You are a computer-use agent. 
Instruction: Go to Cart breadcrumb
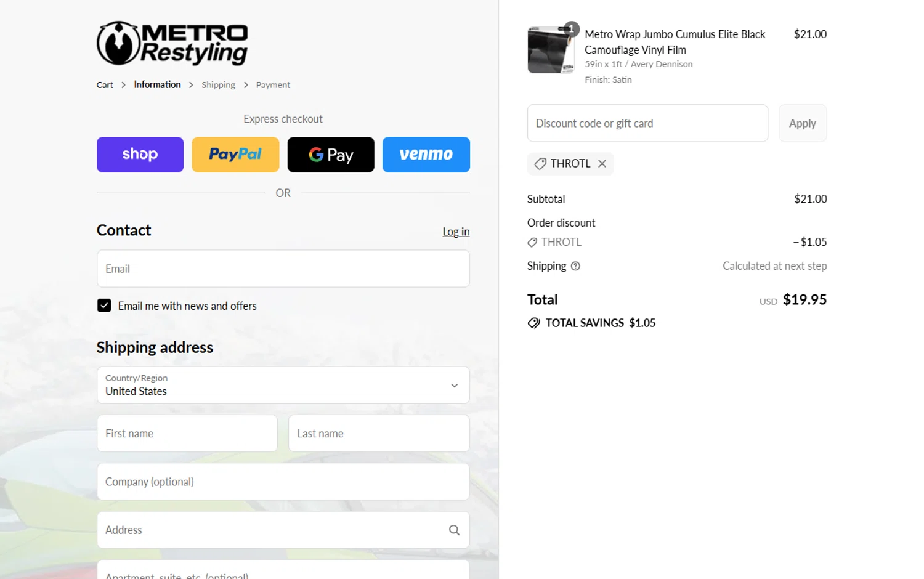[105, 85]
